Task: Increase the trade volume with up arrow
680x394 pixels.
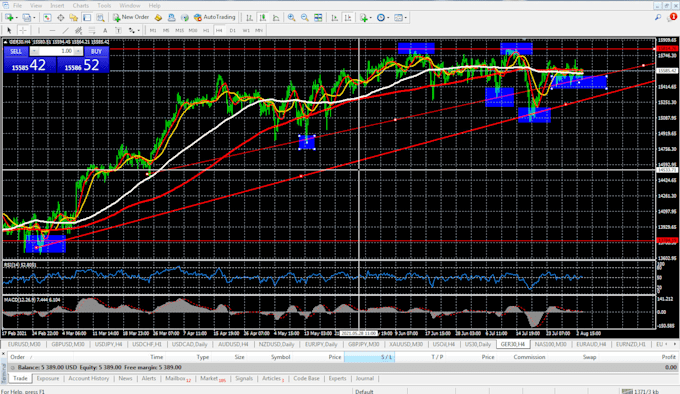Action: [78, 51]
